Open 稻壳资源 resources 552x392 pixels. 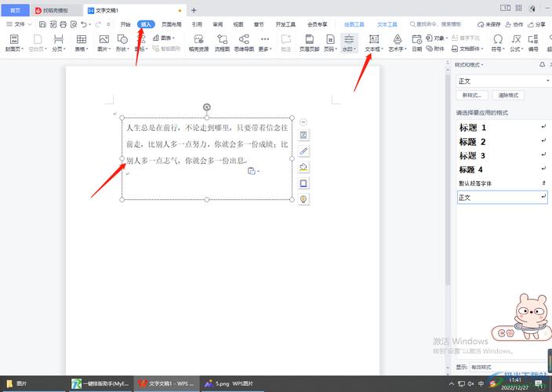(198, 43)
